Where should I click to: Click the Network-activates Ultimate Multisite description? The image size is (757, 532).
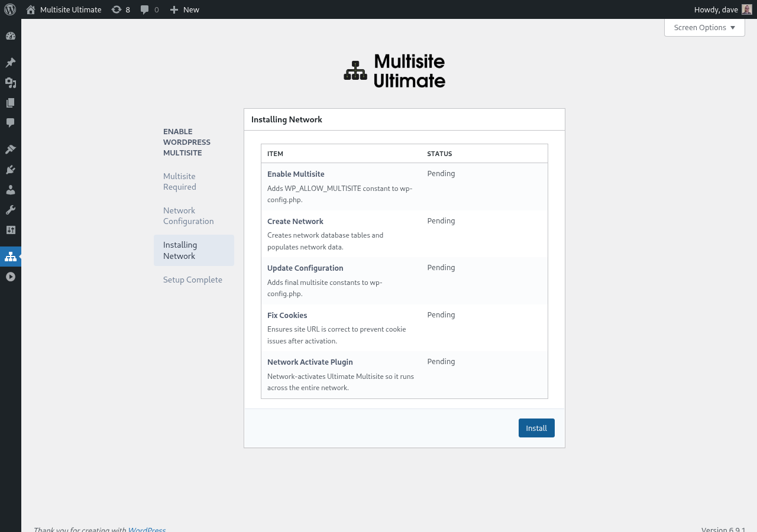pyautogui.click(x=341, y=382)
